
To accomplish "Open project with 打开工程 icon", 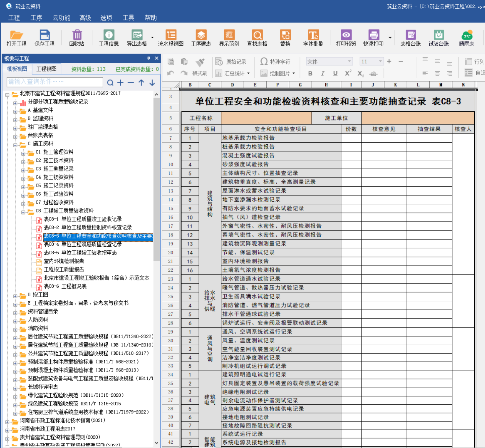I will [16, 38].
